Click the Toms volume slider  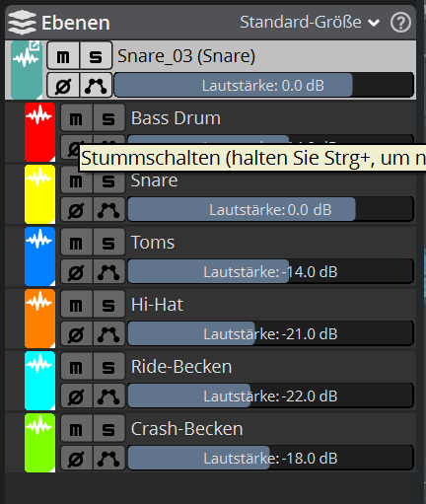pos(270,271)
